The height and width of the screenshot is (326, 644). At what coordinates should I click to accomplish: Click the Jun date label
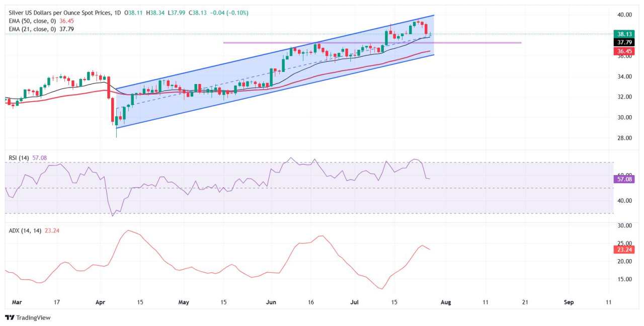pyautogui.click(x=271, y=302)
